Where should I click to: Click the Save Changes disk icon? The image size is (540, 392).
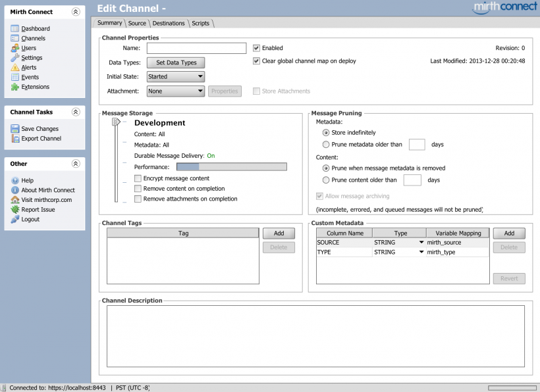coord(15,129)
